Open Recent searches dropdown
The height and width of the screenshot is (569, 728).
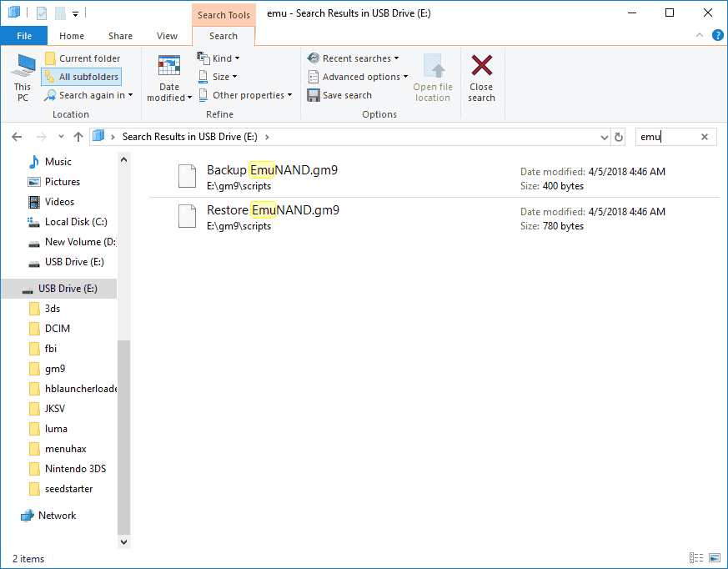coord(353,58)
